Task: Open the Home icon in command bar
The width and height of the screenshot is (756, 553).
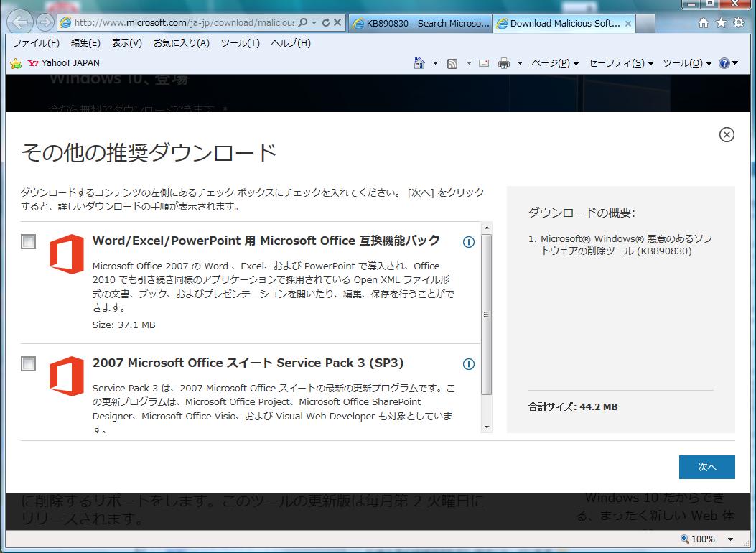Action: tap(419, 63)
